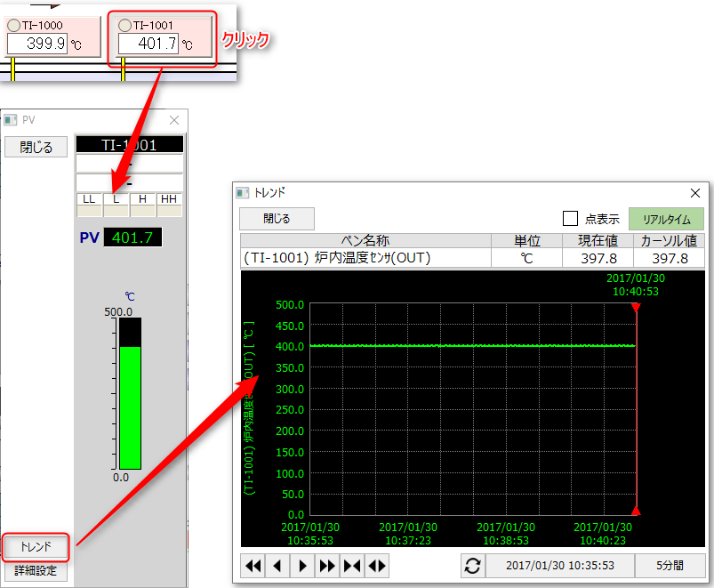The width and height of the screenshot is (714, 588).
Task: Step the trend back with the single left arrow
Action: point(277,566)
